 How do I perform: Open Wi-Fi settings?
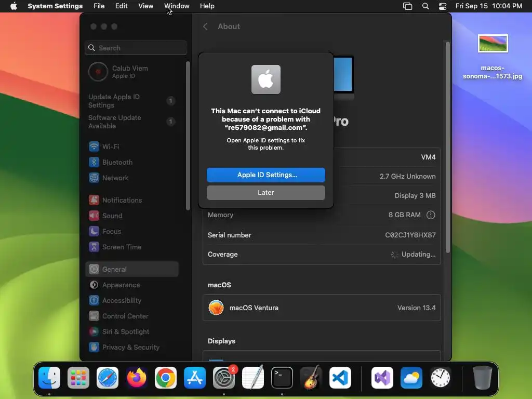132,147
